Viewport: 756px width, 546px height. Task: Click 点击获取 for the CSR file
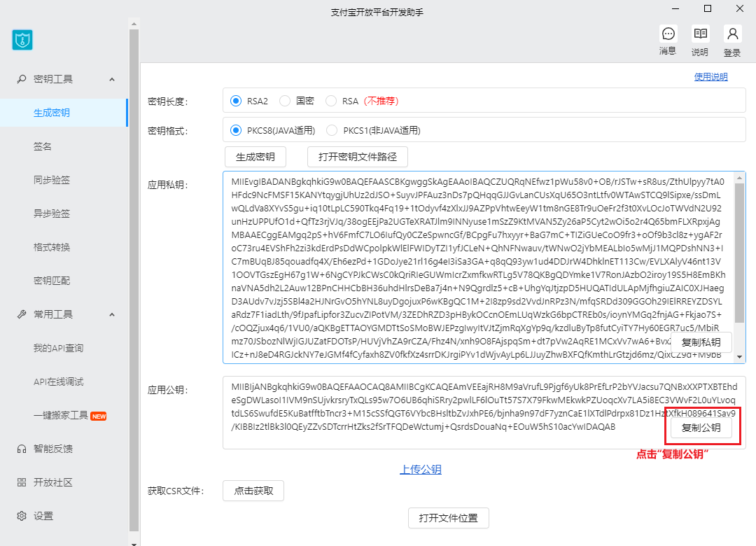[253, 491]
